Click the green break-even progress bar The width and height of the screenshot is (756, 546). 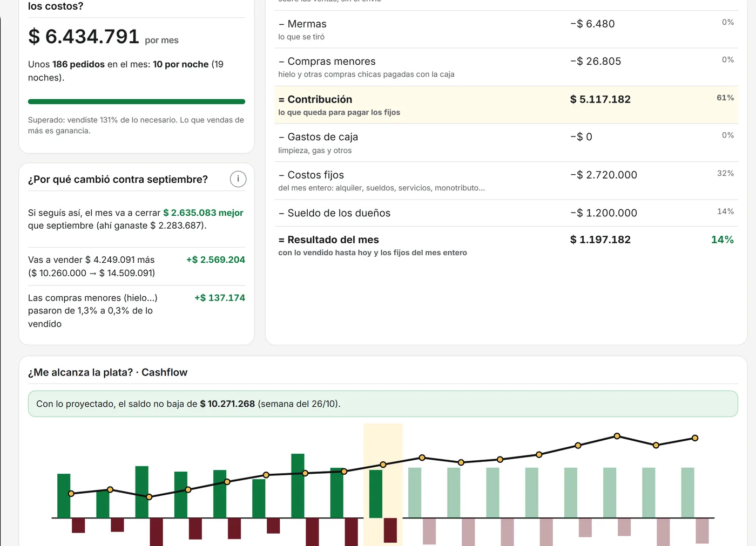pyautogui.click(x=137, y=101)
